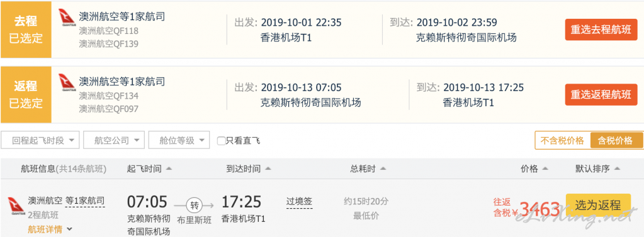
Task: Switch to 不含税价格 price display
Action: tap(562, 141)
